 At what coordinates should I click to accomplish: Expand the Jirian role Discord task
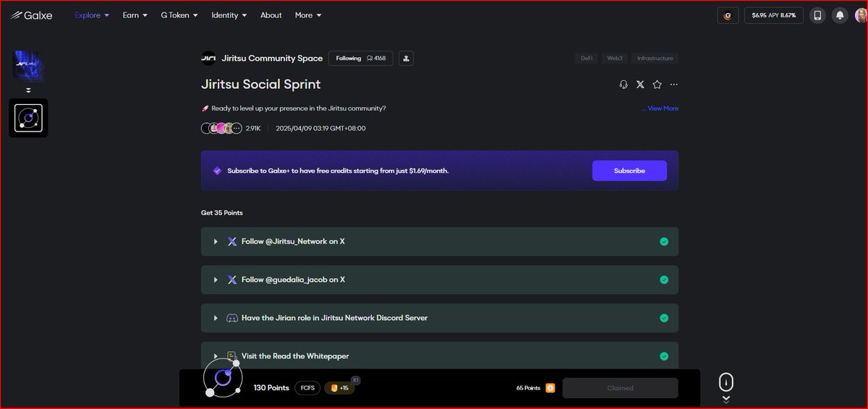[x=216, y=318]
